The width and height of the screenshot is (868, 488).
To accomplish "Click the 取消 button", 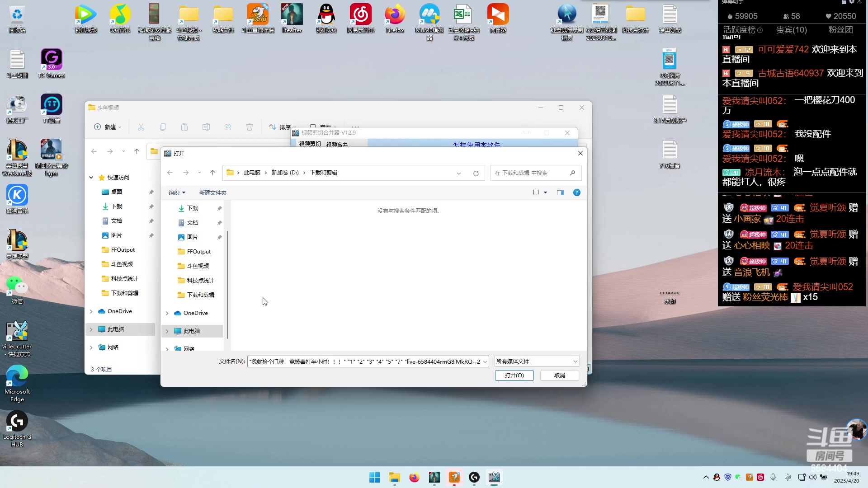I will coord(559,375).
